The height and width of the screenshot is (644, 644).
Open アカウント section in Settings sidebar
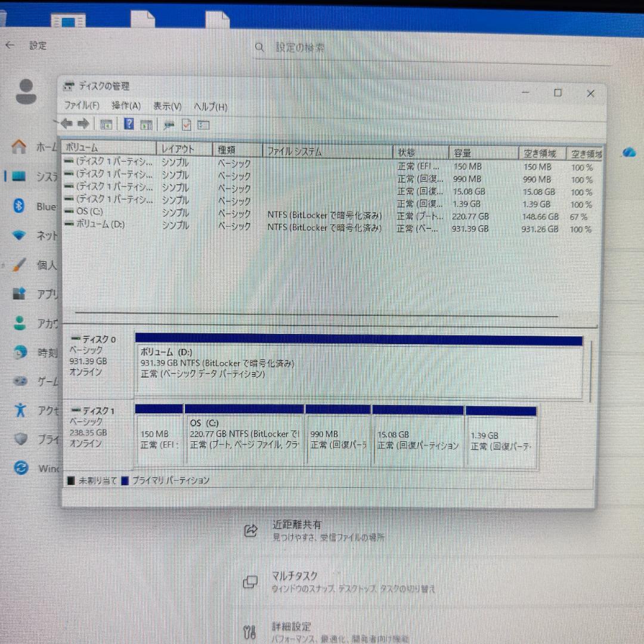coord(35,324)
